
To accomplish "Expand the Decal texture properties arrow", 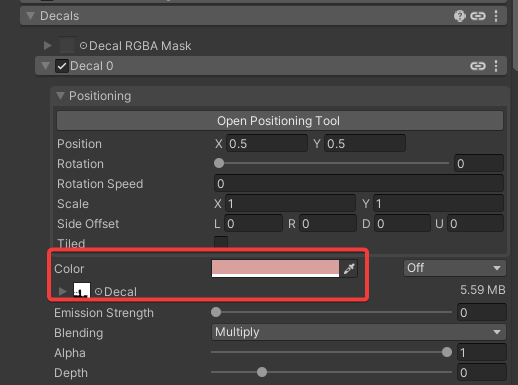I will [x=62, y=291].
